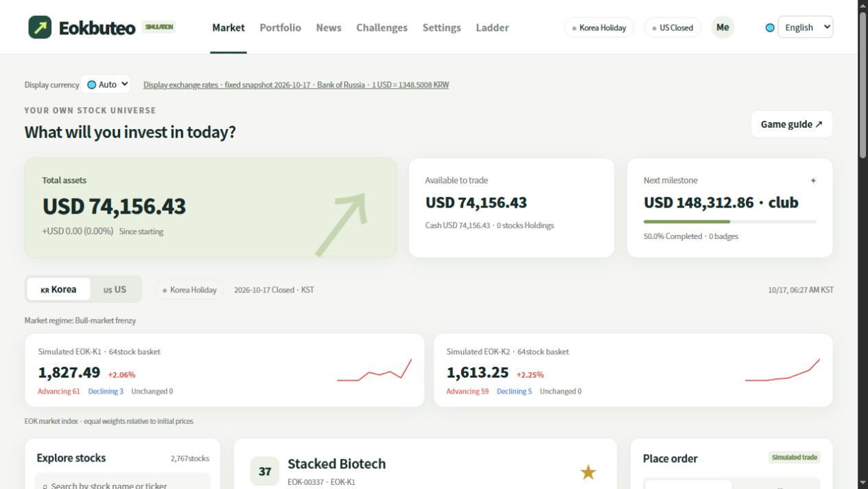
Task: Click the Total assets USD 74,156.43 card
Action: (211, 208)
